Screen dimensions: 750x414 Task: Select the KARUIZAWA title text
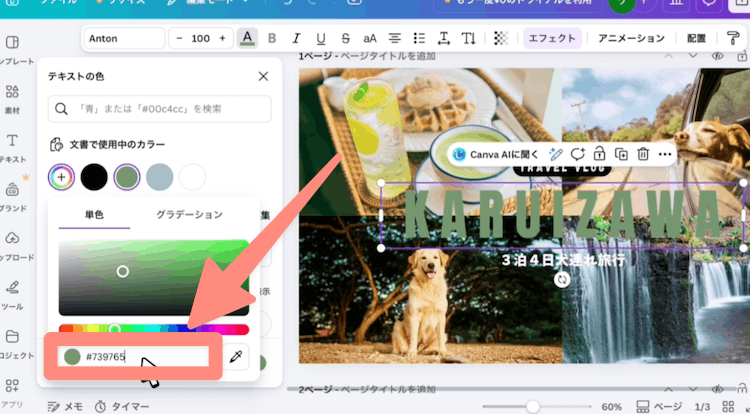pyautogui.click(x=562, y=215)
